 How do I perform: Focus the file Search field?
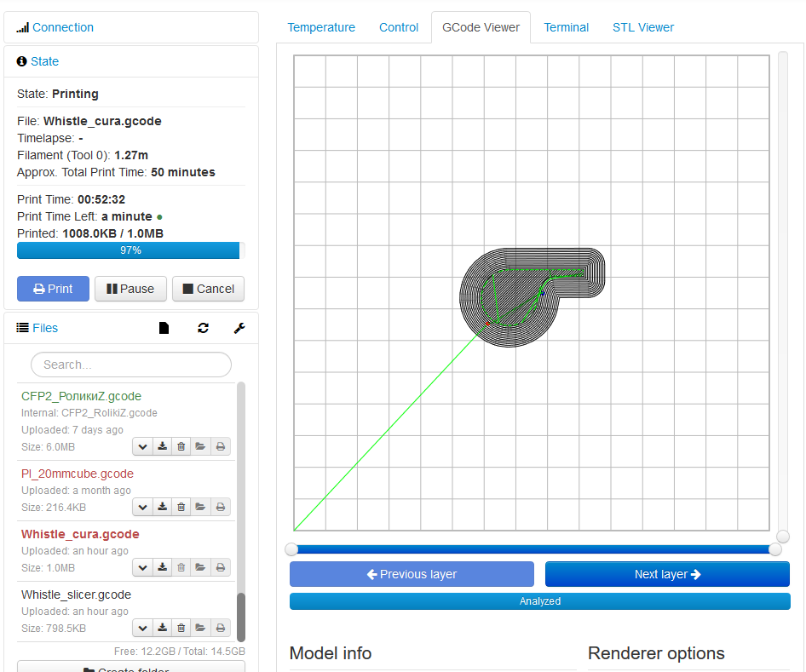131,365
